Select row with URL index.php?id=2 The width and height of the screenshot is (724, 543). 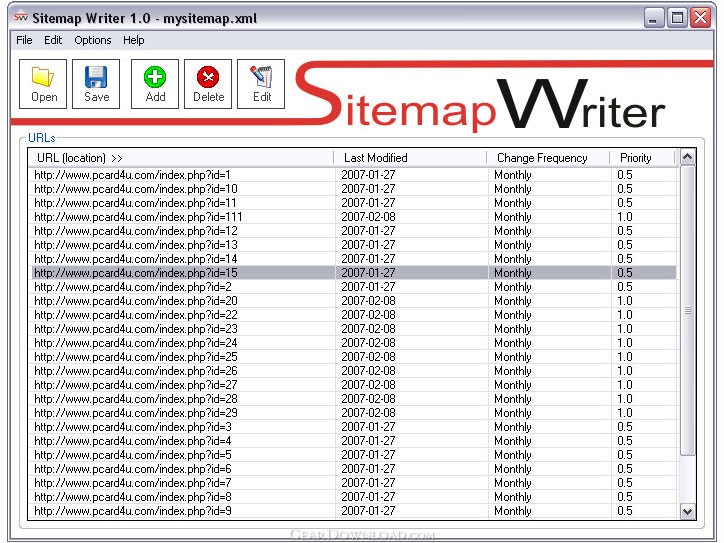coord(354,287)
